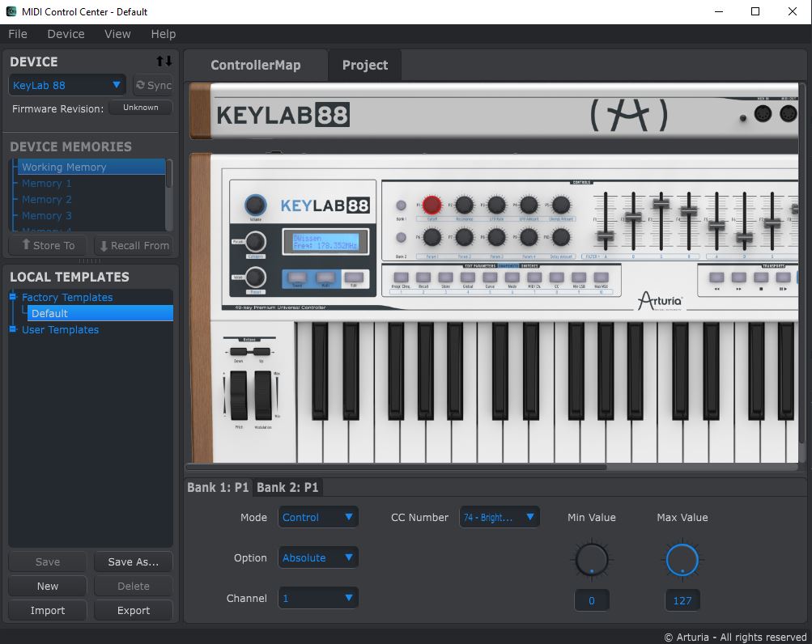Click the Recall pad button on keyboard
The height and width of the screenshot is (644, 812).
[x=423, y=278]
